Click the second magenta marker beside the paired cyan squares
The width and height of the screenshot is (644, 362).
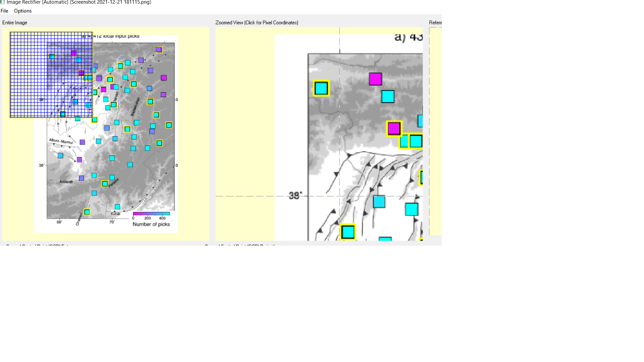point(394,129)
